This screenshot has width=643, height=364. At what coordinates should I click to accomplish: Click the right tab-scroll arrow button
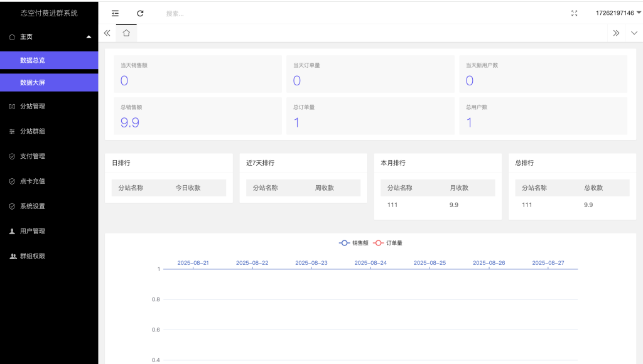[x=616, y=33]
